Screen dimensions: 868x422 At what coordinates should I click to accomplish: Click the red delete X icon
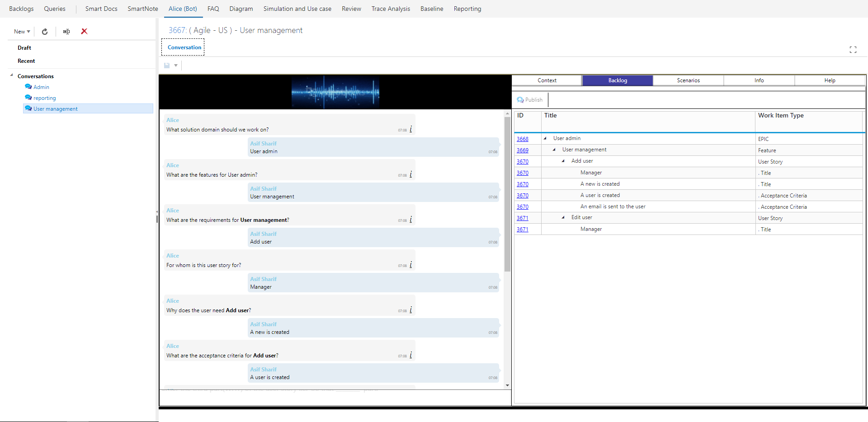pos(84,31)
